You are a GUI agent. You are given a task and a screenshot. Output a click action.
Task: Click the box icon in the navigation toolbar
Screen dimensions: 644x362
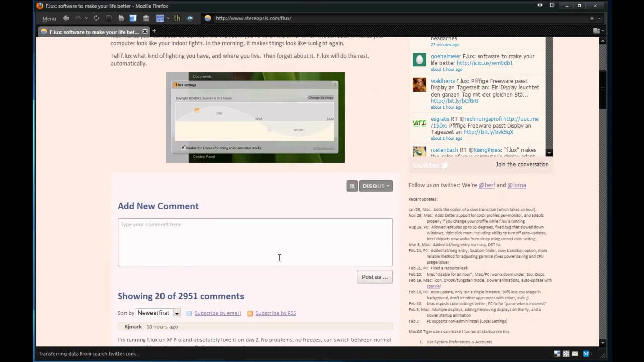coord(146,18)
